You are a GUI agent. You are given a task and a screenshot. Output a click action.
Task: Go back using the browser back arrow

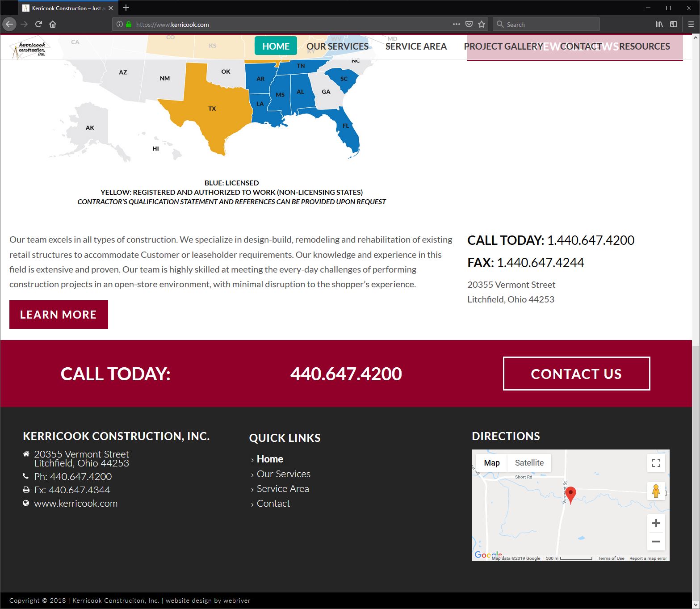tap(9, 24)
